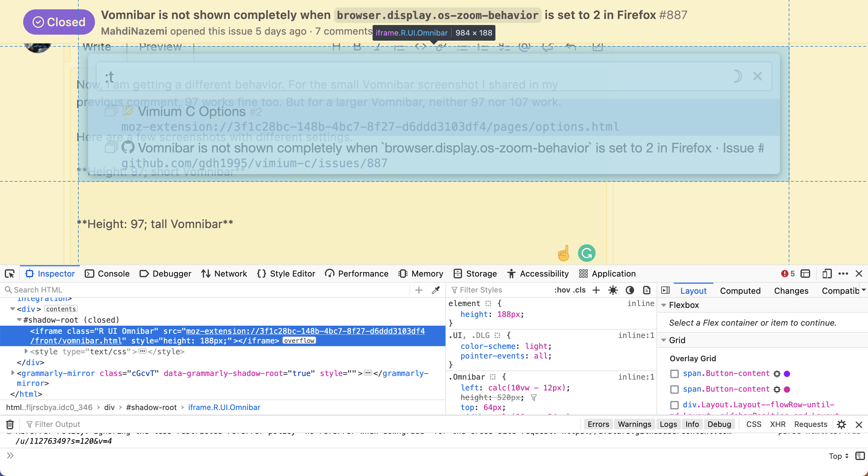Follow the vomnibar.html source link
Image resolution: width=868 pixels, height=476 pixels.
pyautogui.click(x=76, y=341)
